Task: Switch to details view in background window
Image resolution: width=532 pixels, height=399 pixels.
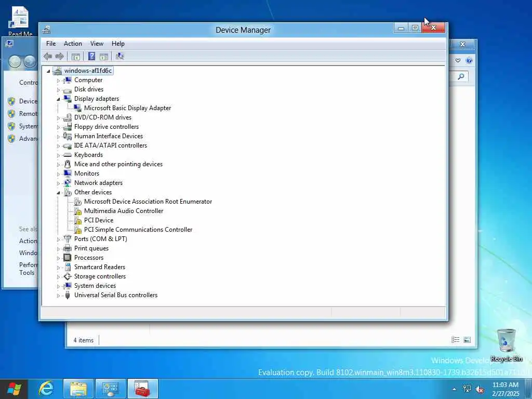Action: 455,340
